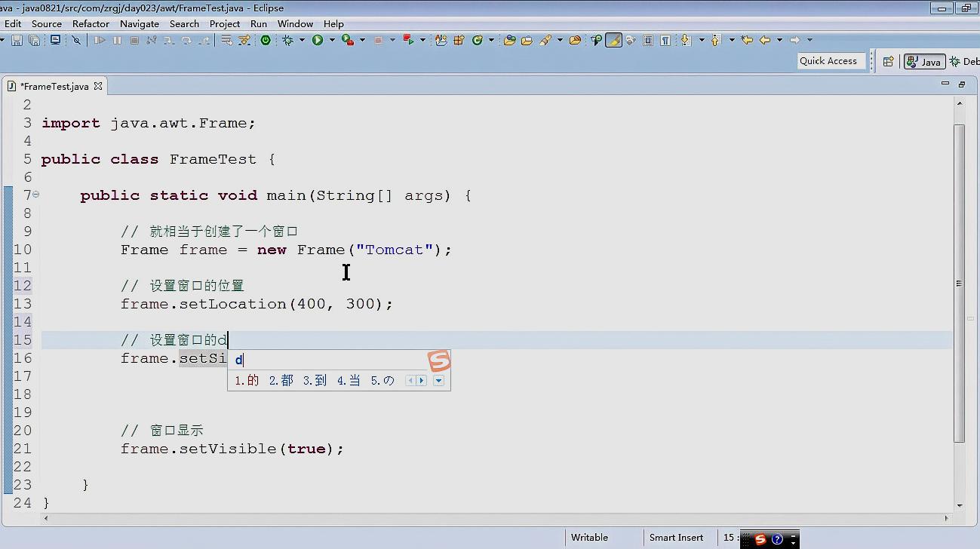Select the FrameTest.java editor tab
Viewport: 980px width, 549px height.
tap(54, 86)
